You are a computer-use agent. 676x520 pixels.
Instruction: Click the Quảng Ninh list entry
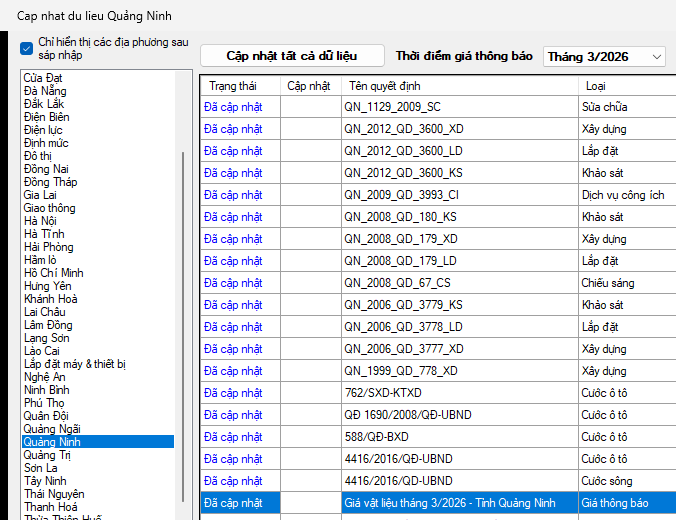[52, 442]
